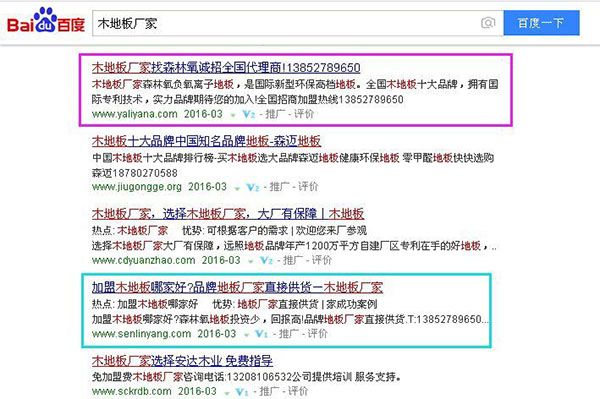Click V2 badge for yaliyana.com result

[249, 114]
